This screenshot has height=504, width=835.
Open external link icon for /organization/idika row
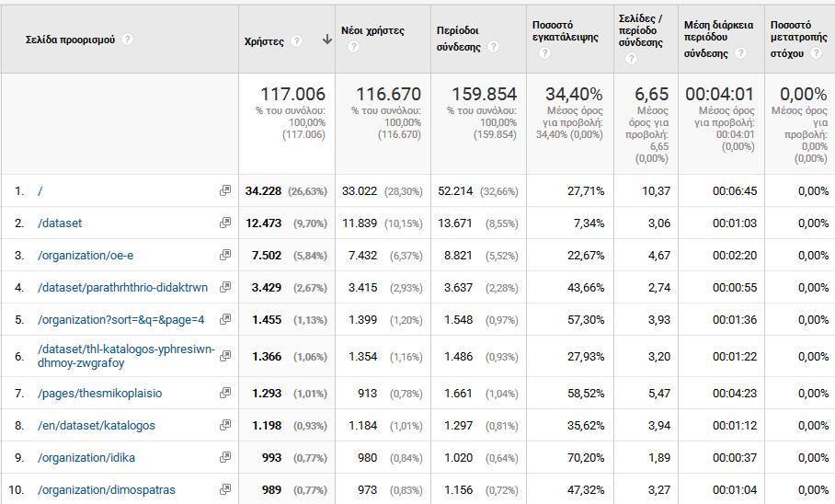coord(225,457)
